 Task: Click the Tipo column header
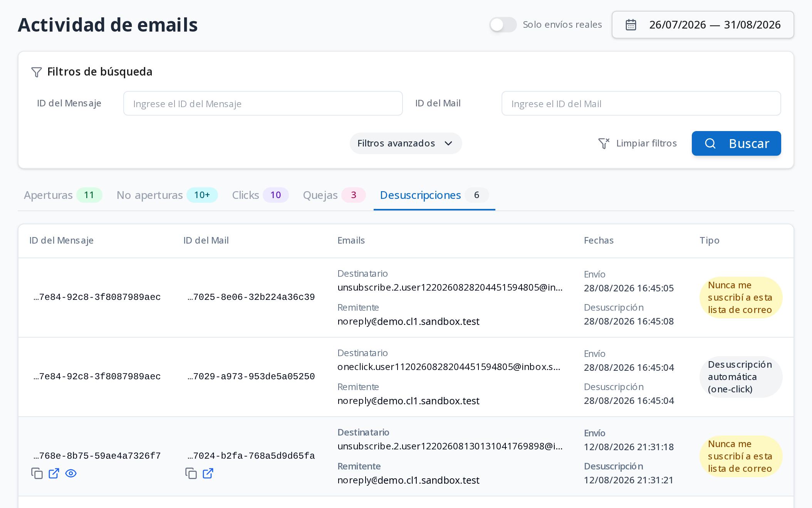tap(710, 241)
